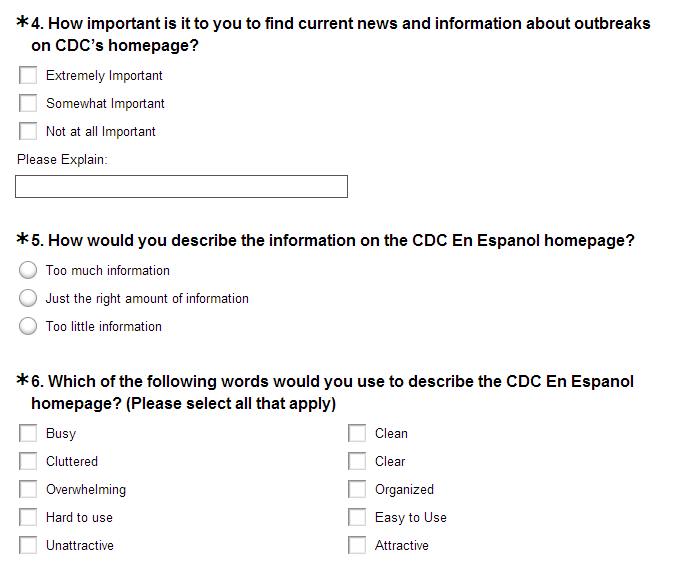This screenshot has height=578, width=689.
Task: Tick the Attractive checkbox
Action: [x=357, y=545]
